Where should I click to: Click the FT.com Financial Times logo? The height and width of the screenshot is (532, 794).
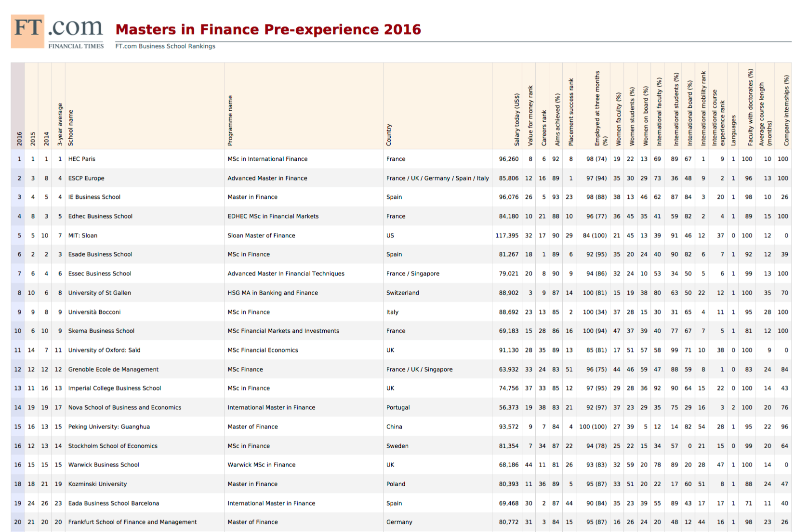pos(57,31)
